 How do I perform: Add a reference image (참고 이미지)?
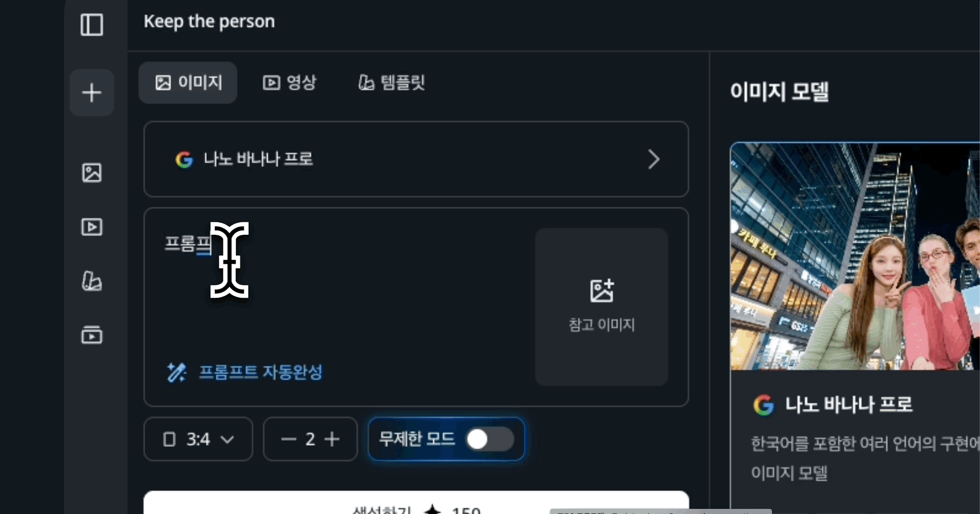coord(601,307)
